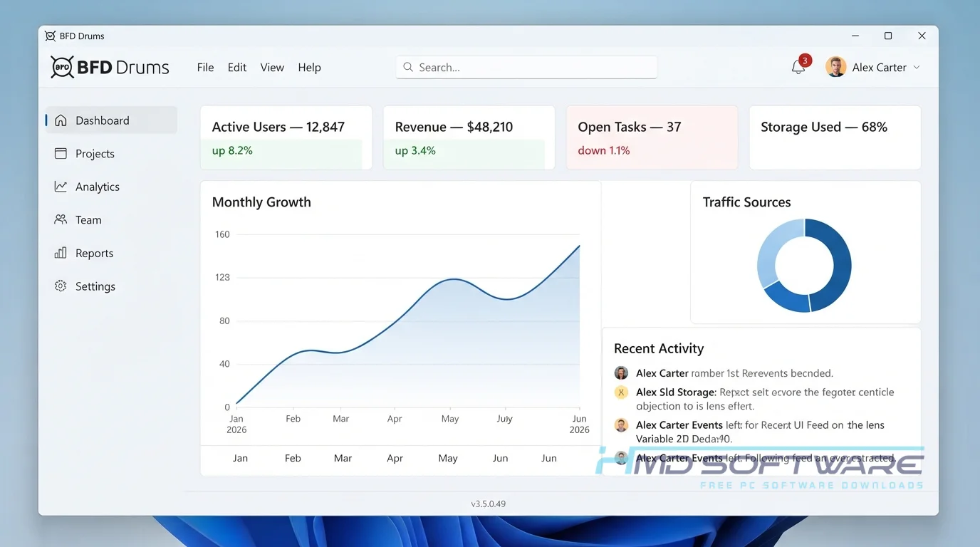Select the 'Revenue — $48,210' heading
Viewport: 980px width, 547px height.
coord(454,127)
